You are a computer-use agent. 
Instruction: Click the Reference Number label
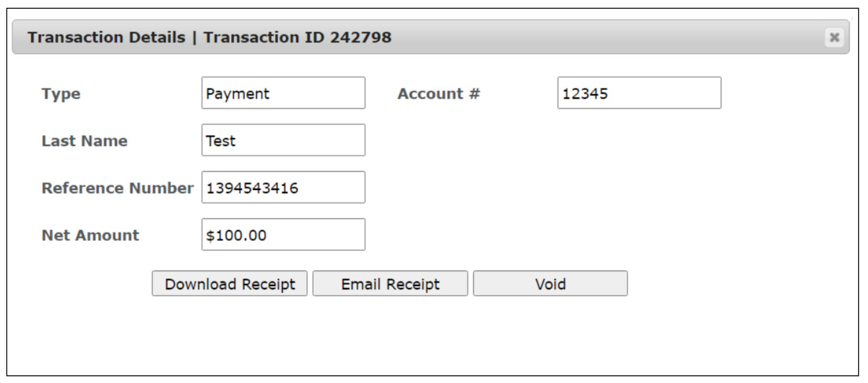[x=117, y=188]
